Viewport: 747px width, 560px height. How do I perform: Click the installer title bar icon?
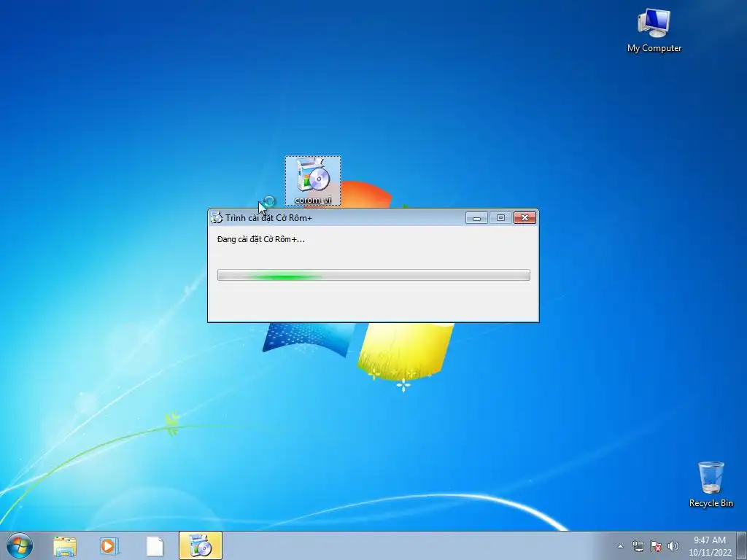click(217, 217)
